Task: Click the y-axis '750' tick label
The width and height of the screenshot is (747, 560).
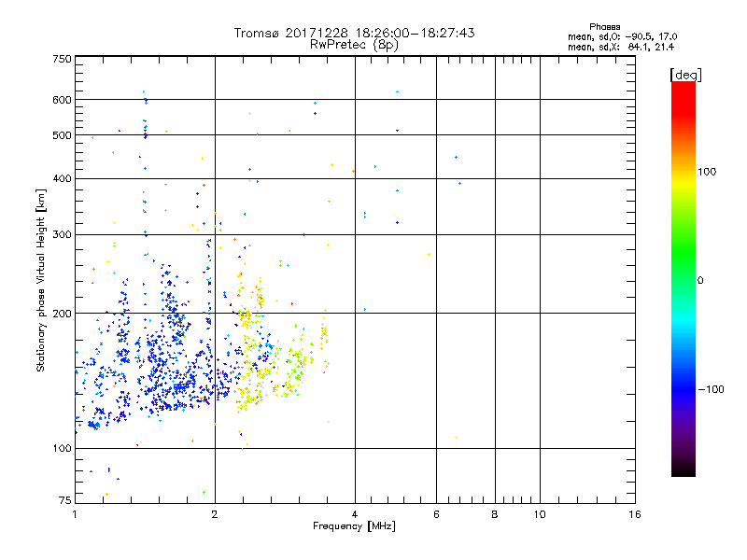Action: [62, 59]
